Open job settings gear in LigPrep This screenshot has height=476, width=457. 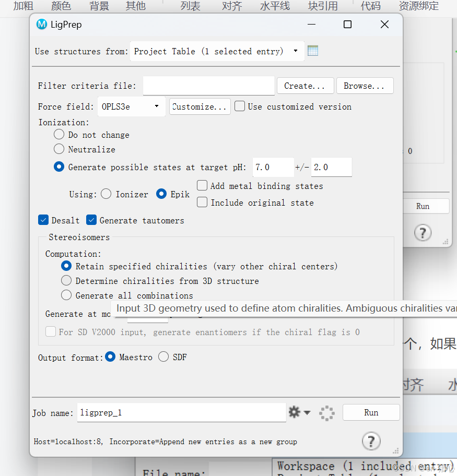[294, 412]
